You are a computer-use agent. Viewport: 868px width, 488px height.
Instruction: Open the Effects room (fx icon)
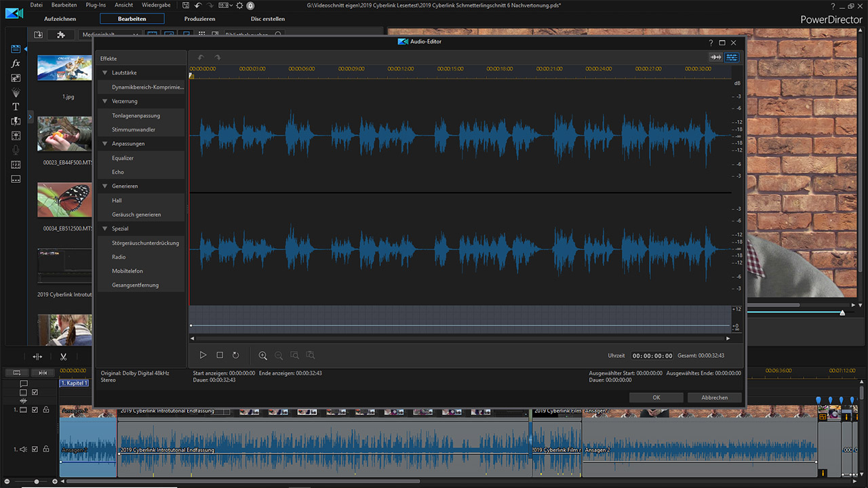[x=16, y=64]
